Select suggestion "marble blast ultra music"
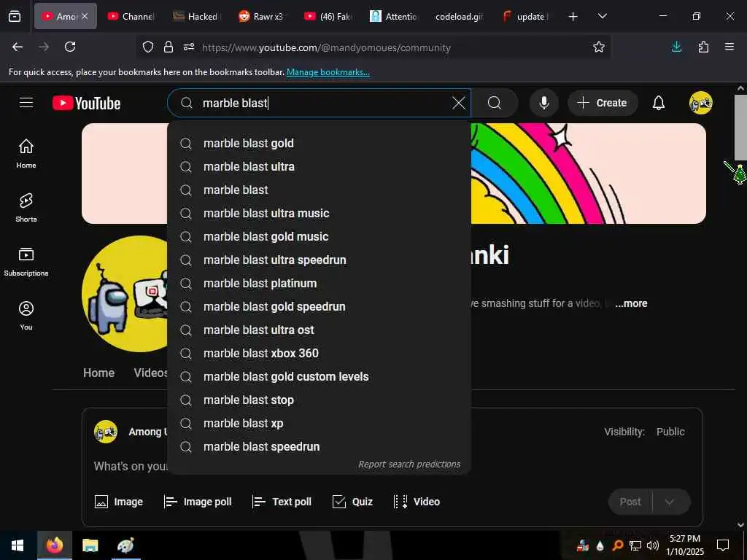Image resolution: width=747 pixels, height=560 pixels. [x=320, y=214]
